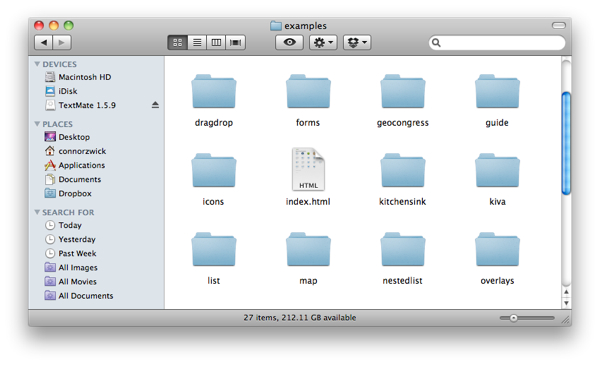Eject the TextMate 1.5.9 volume
Viewport: 600px width, 365px height.
[155, 105]
